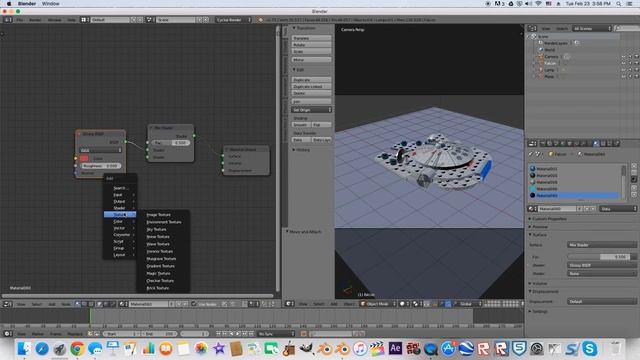Choose Magic Texture from the submenu

point(158,273)
